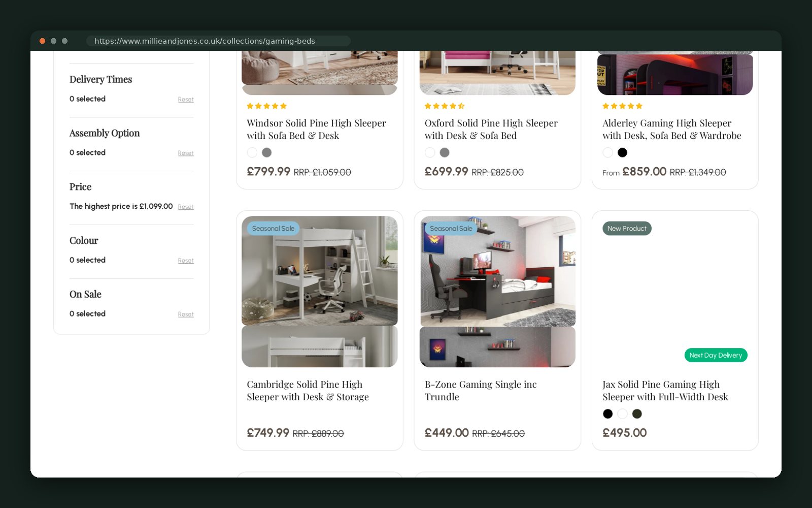The width and height of the screenshot is (812, 508).
Task: Click the Oxford bed product image
Action: (x=497, y=73)
